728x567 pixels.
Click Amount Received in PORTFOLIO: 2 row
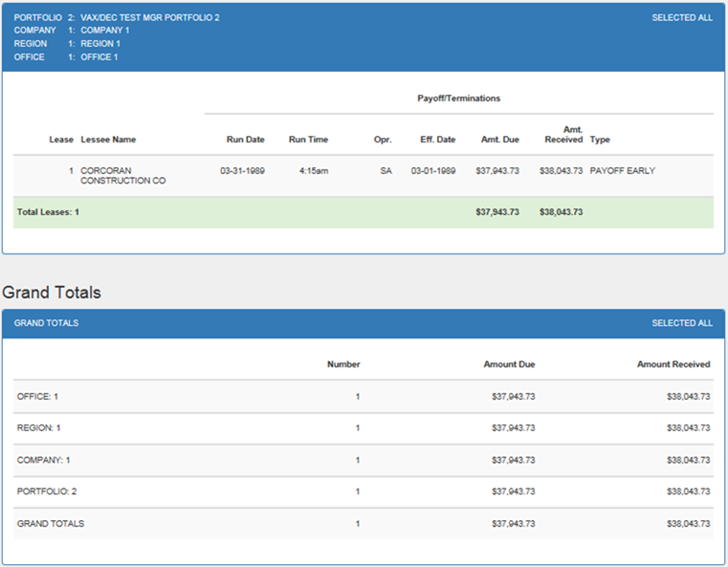pos(689,491)
